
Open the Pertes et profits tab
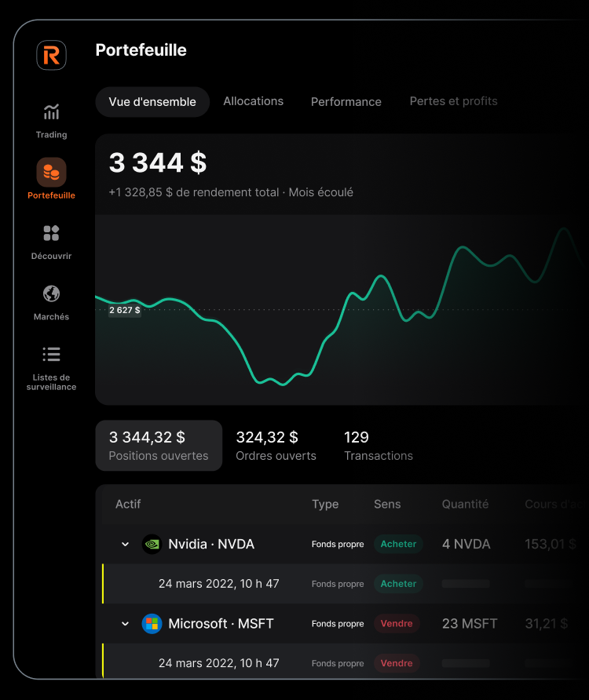click(453, 101)
